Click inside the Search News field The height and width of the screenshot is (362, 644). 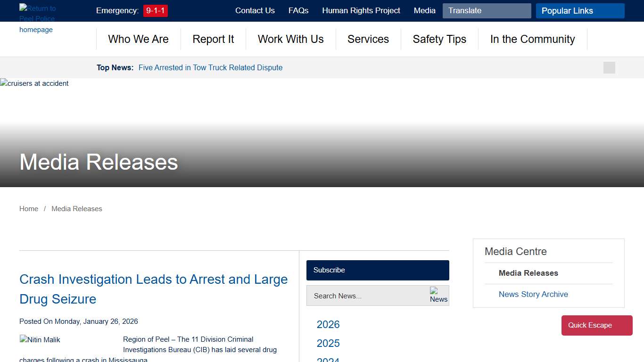pyautogui.click(x=363, y=296)
